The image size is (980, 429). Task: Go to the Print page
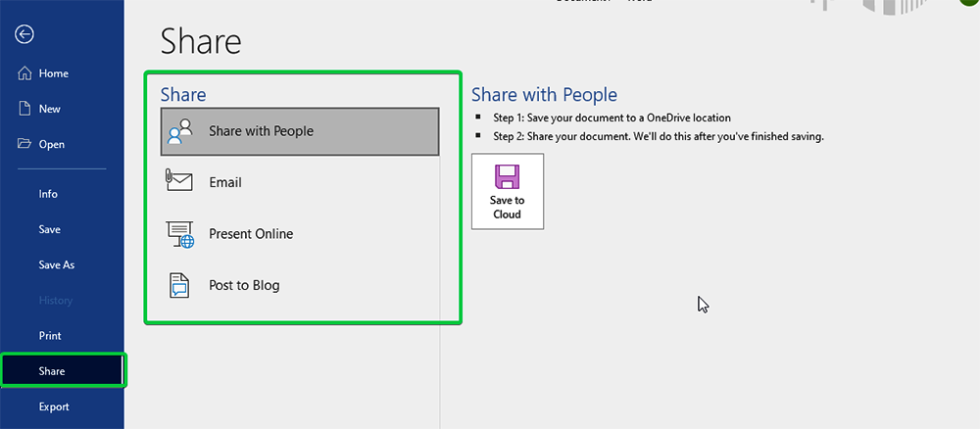[x=50, y=335]
